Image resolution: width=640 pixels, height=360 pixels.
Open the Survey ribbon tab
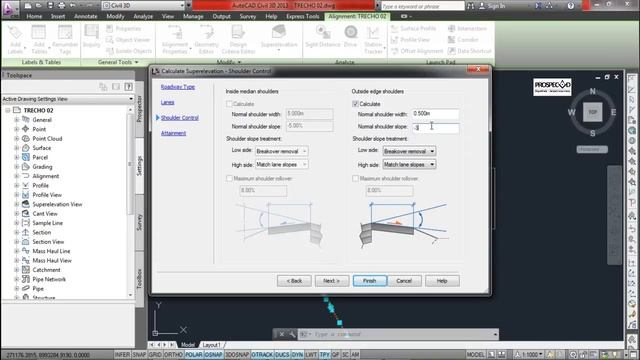(248, 16)
